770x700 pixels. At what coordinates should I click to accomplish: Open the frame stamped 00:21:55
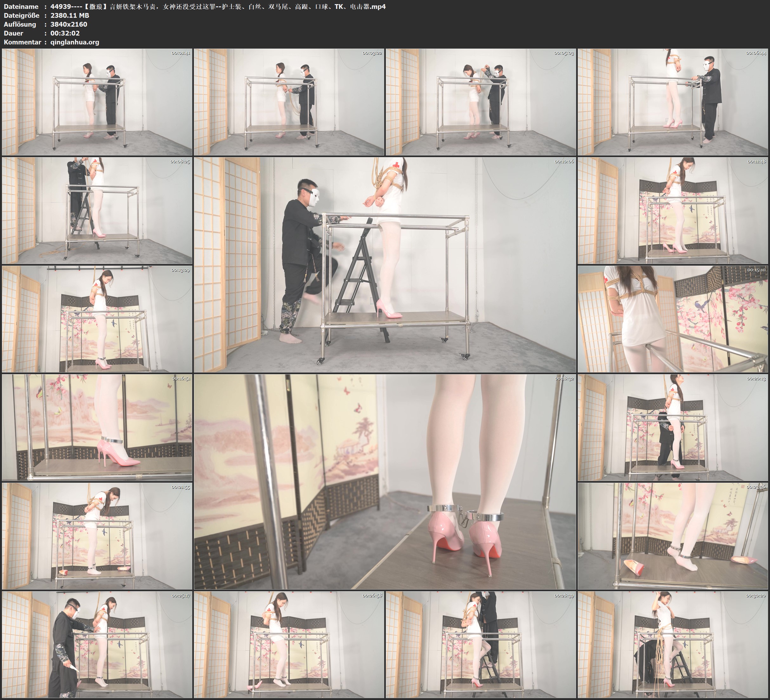97,536
